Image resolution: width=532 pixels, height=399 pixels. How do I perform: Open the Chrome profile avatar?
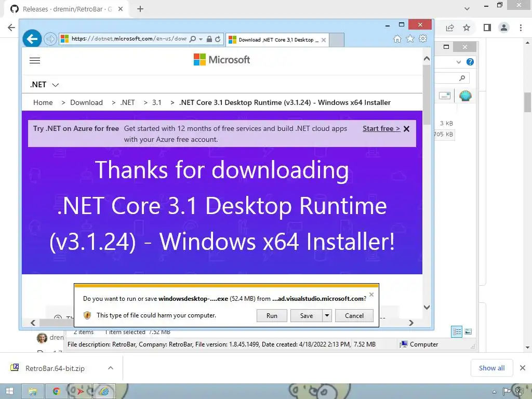pyautogui.click(x=504, y=28)
